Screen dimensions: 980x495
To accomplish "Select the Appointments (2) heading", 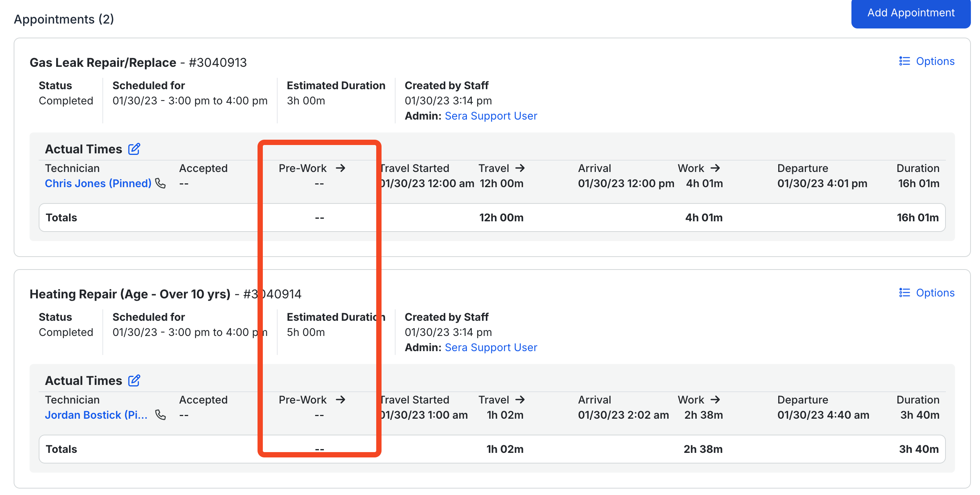I will [x=64, y=19].
